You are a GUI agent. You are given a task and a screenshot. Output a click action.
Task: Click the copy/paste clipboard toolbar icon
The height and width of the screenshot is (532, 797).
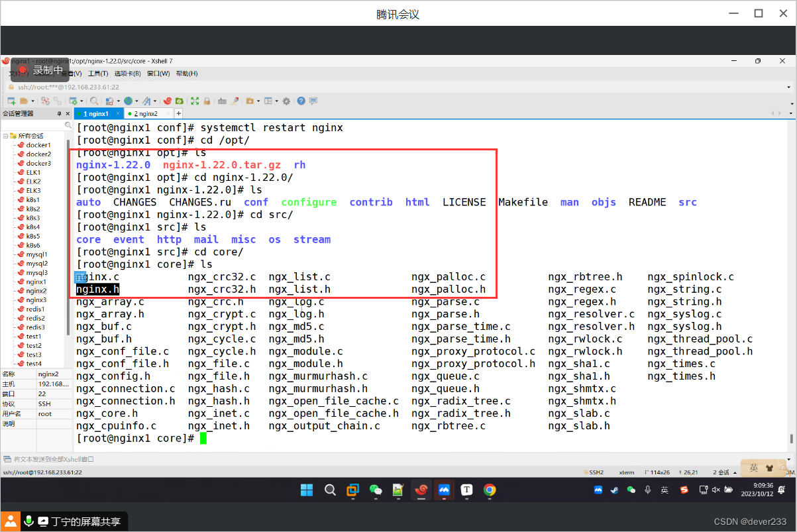click(109, 101)
